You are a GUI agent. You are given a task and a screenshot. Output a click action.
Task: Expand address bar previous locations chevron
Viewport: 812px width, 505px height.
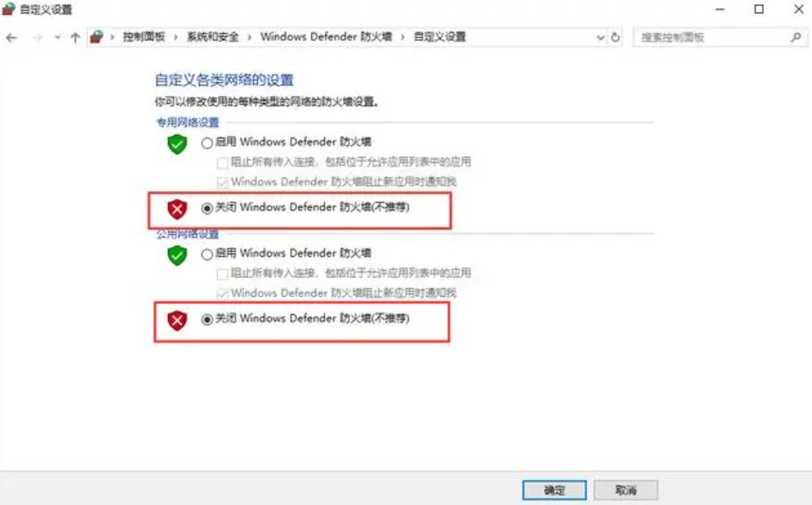pos(601,37)
